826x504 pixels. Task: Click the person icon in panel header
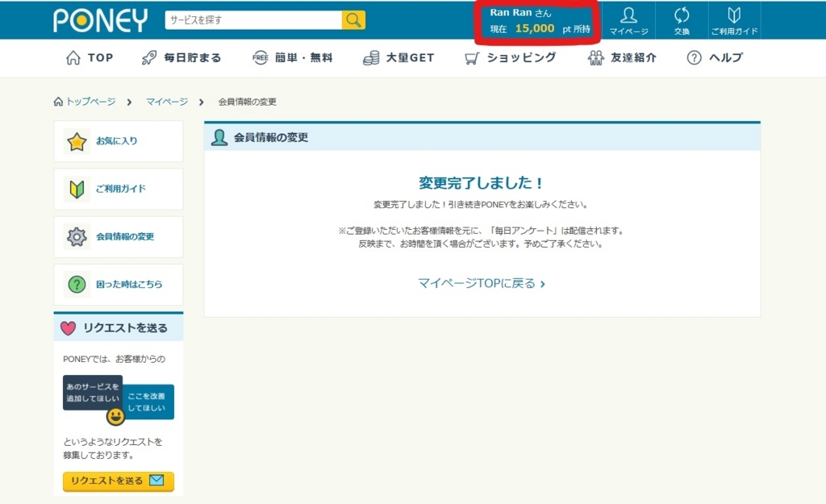click(x=219, y=137)
